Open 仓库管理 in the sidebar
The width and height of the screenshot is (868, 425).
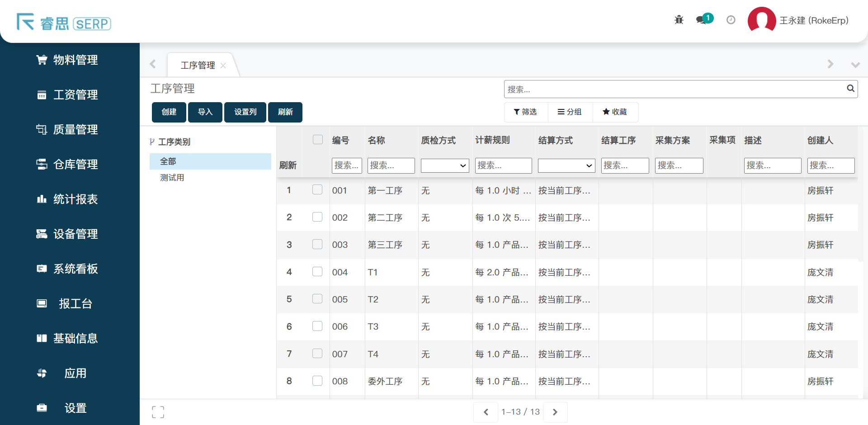click(x=75, y=164)
